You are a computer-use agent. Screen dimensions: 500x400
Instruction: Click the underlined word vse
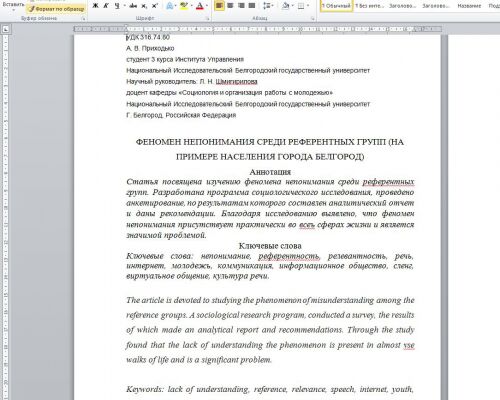(x=409, y=345)
